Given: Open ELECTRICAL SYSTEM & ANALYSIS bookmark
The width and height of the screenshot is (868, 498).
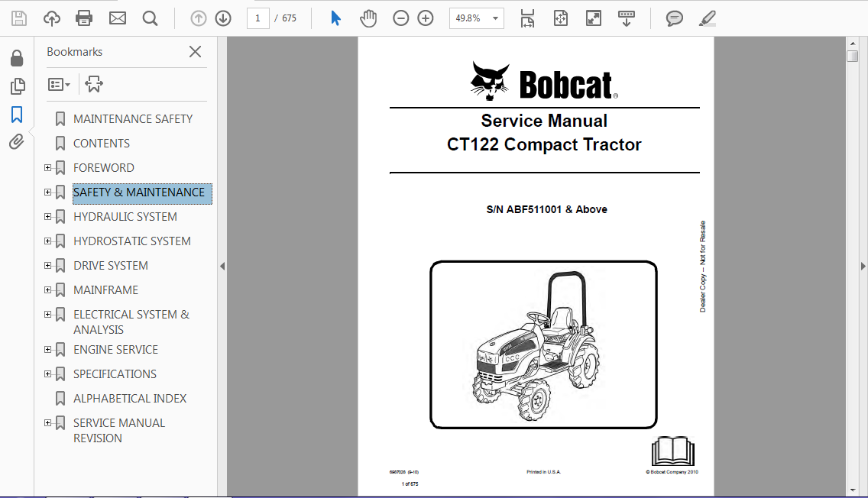Looking at the screenshot, I should [x=131, y=322].
